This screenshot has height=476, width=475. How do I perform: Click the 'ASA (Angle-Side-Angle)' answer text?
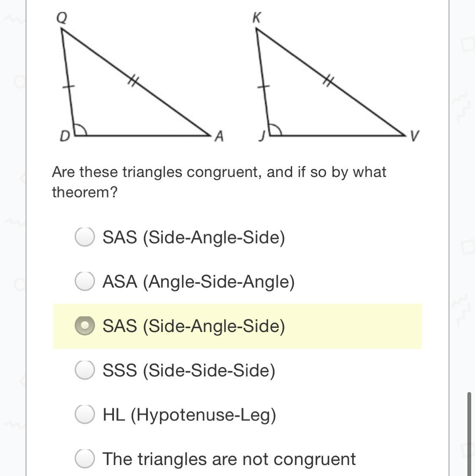(198, 281)
